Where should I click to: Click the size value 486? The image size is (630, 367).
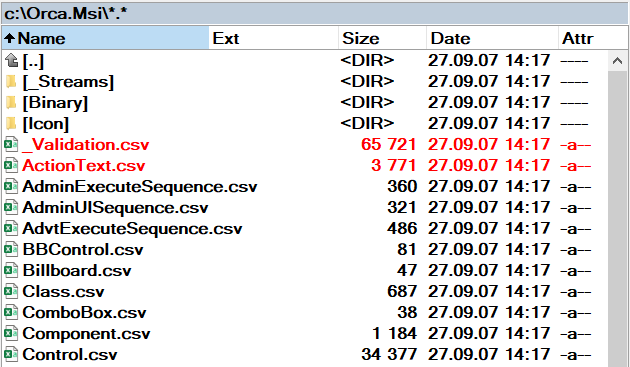pyautogui.click(x=402, y=228)
